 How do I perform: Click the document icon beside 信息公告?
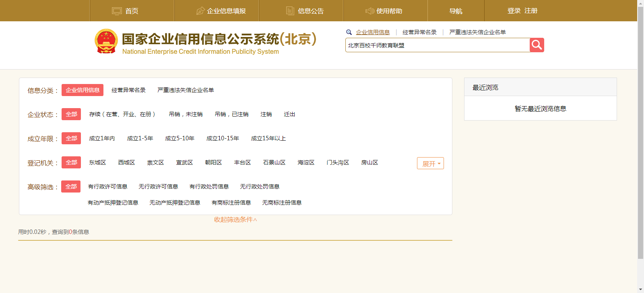(290, 11)
